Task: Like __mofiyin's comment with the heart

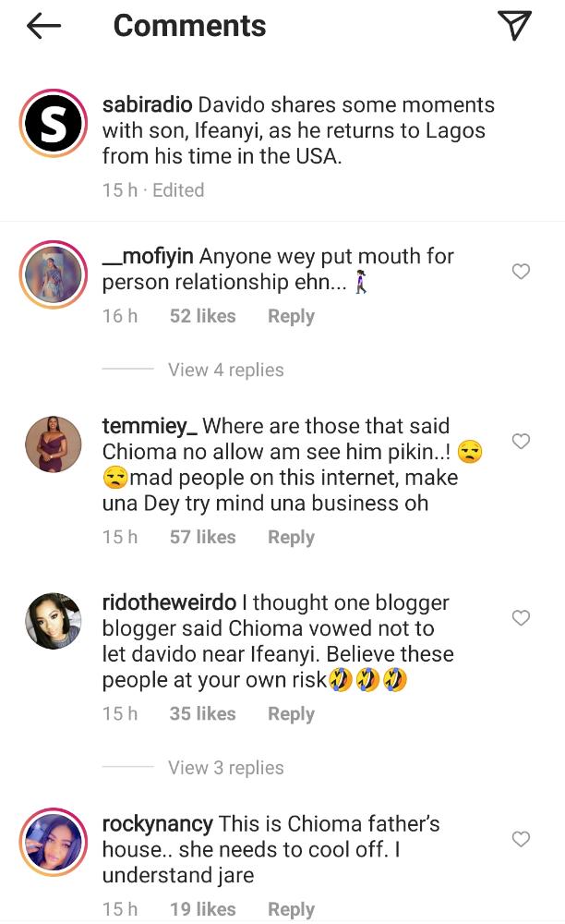Action: tap(521, 272)
